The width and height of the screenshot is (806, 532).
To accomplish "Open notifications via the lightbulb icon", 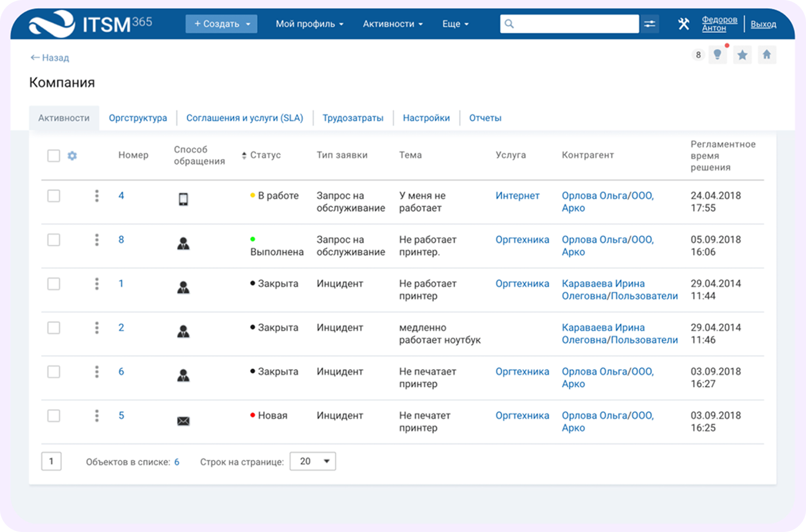I will tap(718, 54).
